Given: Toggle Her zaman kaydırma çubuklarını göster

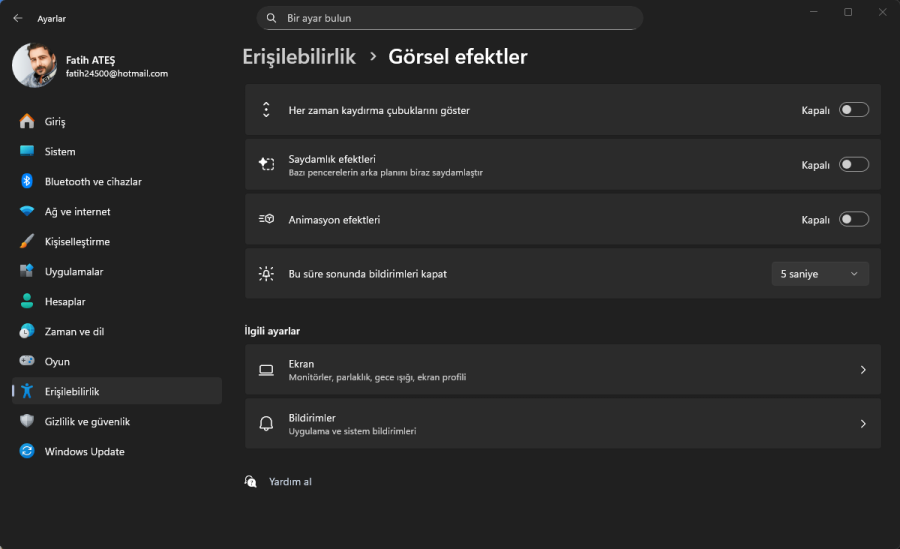Looking at the screenshot, I should [x=853, y=110].
